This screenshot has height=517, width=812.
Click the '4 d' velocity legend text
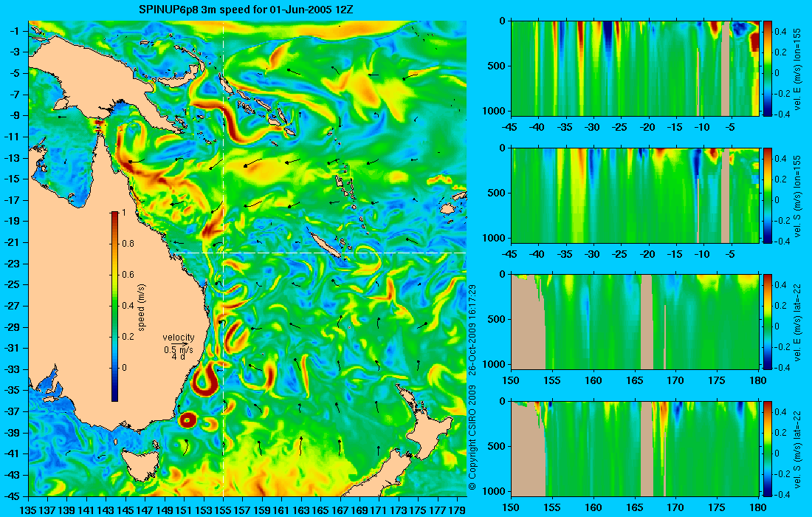pyautogui.click(x=179, y=357)
